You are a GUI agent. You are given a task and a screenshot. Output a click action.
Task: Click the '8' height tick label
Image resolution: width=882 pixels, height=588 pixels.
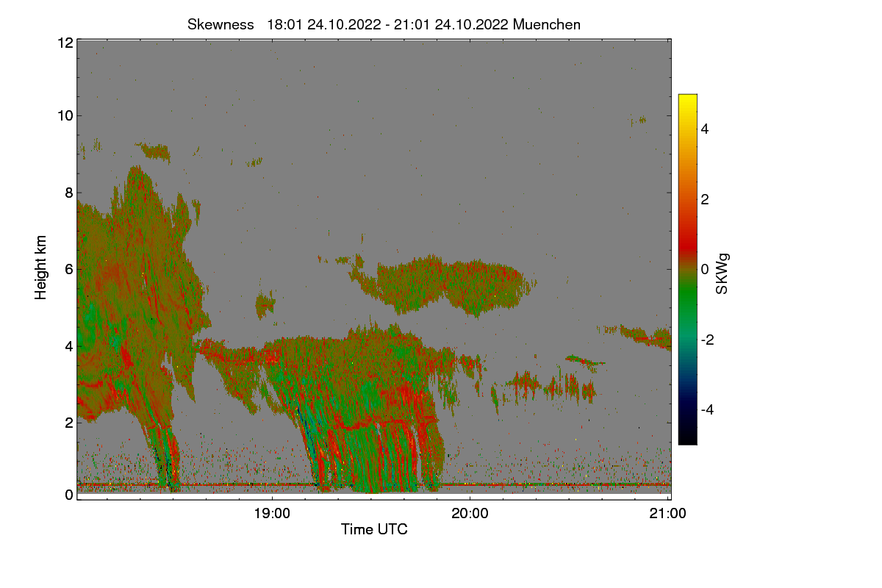pyautogui.click(x=69, y=193)
